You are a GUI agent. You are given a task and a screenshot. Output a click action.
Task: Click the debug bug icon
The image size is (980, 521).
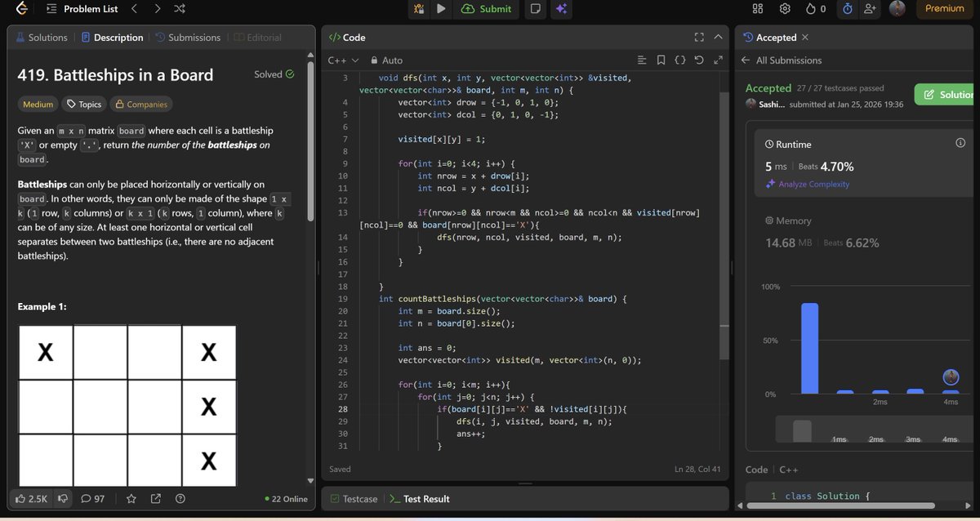click(x=419, y=9)
